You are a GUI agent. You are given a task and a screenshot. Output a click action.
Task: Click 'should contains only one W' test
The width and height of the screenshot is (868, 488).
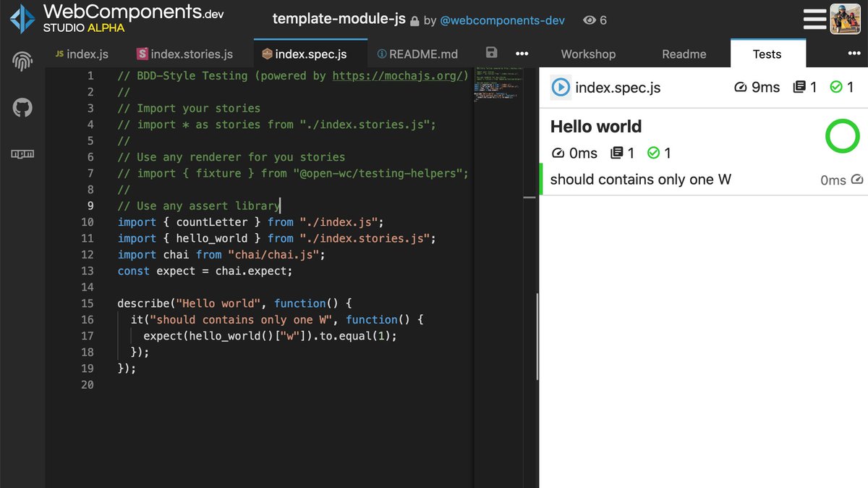[641, 180]
